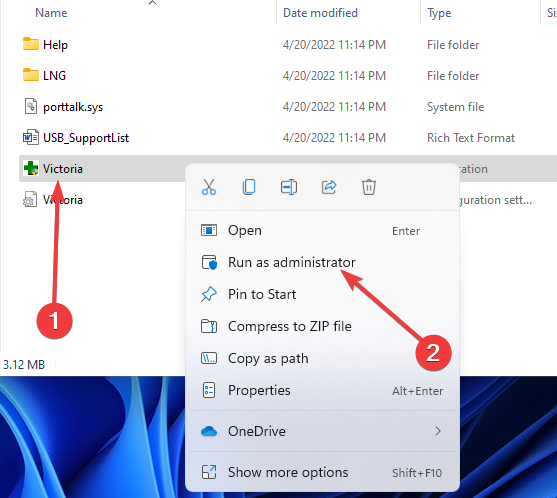Select the USB_SupportList file name
Image resolution: width=557 pixels, height=498 pixels.
click(x=86, y=138)
